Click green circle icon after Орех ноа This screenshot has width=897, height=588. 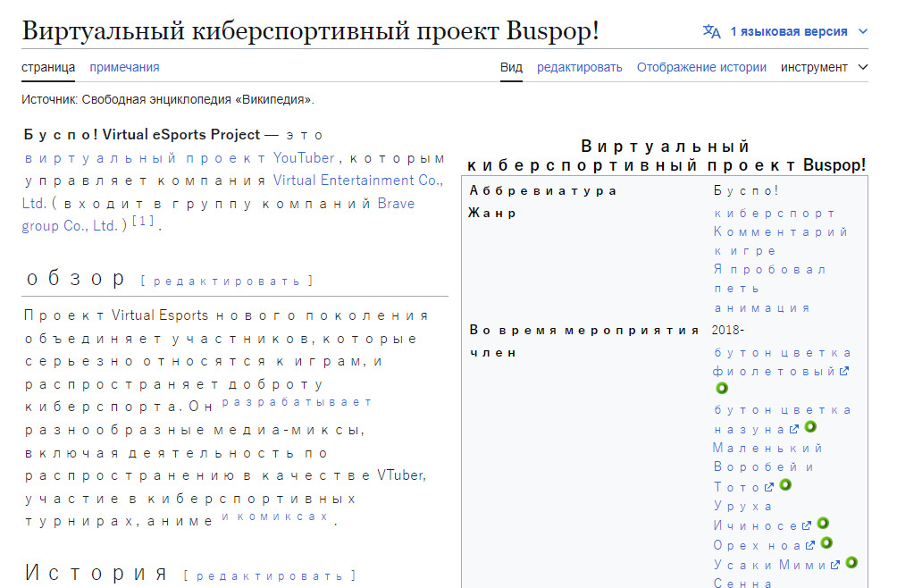click(x=826, y=543)
